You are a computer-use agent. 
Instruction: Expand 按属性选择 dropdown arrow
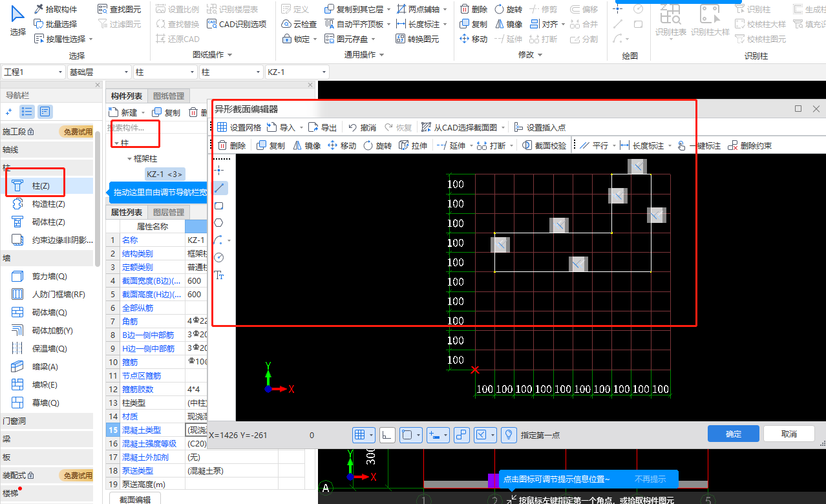pos(90,39)
